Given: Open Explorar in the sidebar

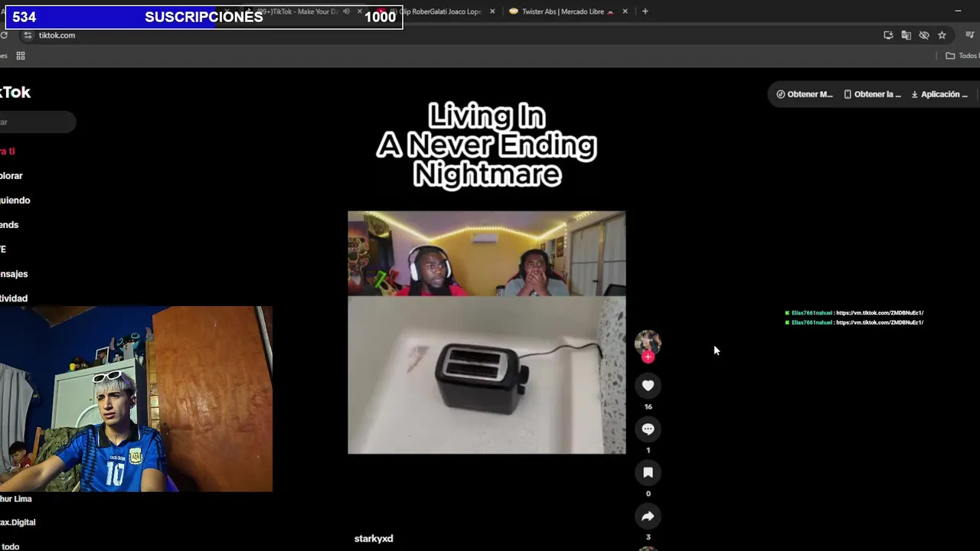Looking at the screenshot, I should coord(11,175).
